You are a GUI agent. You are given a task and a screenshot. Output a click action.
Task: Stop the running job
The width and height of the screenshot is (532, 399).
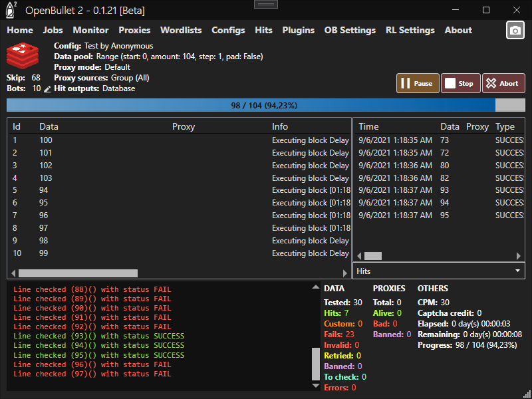tap(460, 83)
